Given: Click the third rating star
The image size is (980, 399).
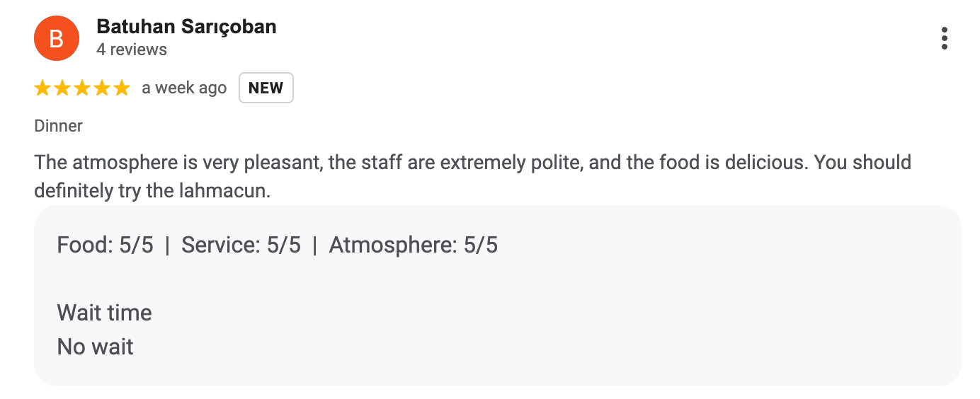Looking at the screenshot, I should (82, 88).
